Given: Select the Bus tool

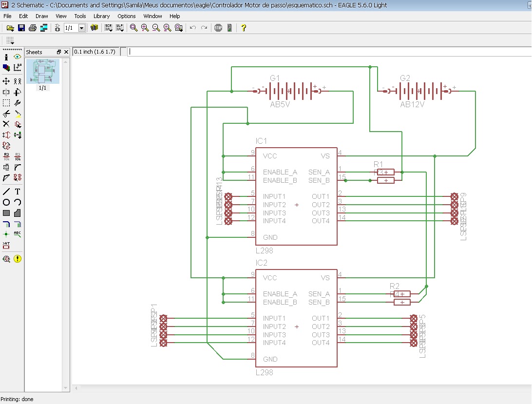Looking at the screenshot, I should [6, 224].
